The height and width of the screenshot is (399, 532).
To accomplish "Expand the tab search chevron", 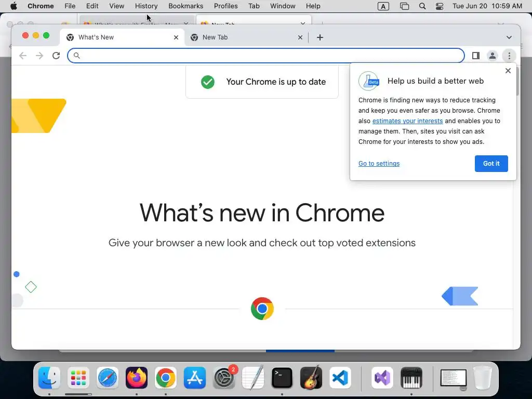I will click(x=509, y=37).
